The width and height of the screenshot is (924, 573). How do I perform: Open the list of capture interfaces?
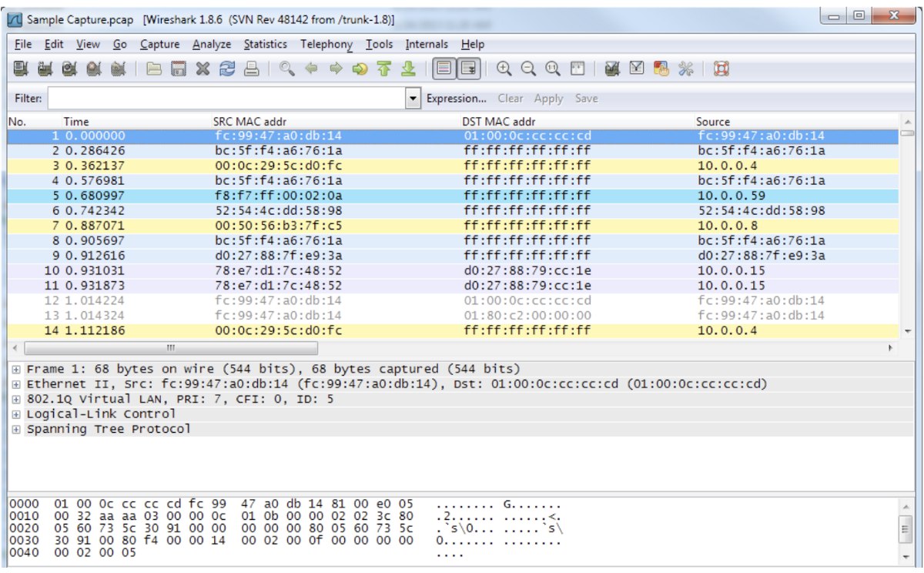[x=20, y=69]
